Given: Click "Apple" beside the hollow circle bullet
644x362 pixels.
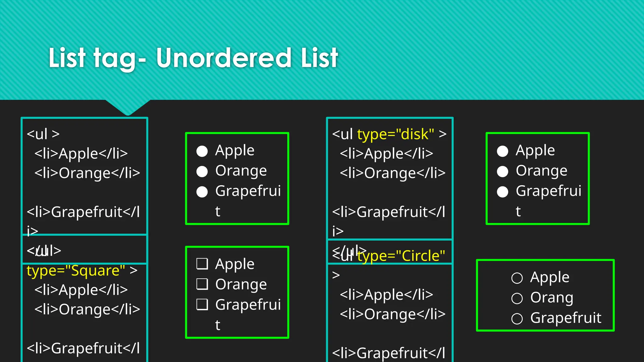Looking at the screenshot, I should coord(550,277).
